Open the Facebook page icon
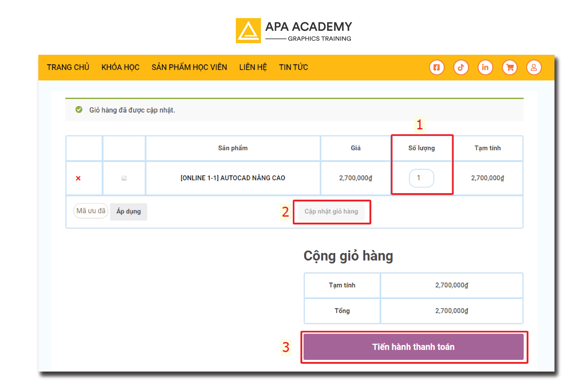588x392 pixels. coord(436,67)
